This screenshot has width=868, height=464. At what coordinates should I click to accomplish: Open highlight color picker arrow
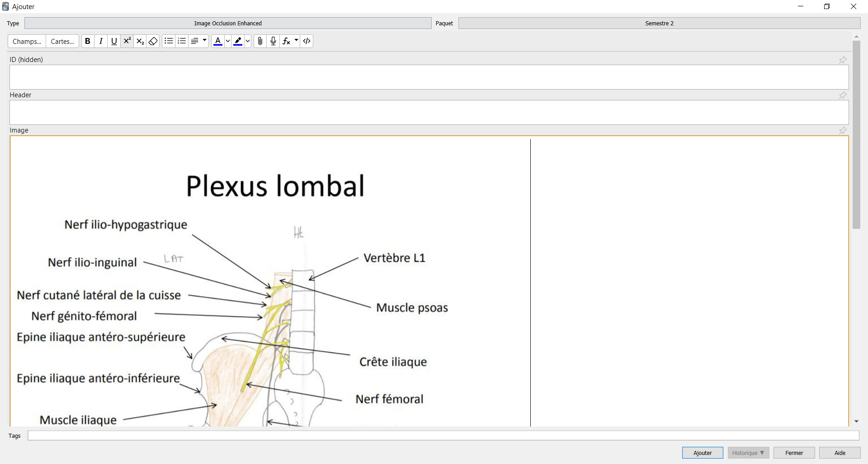[x=248, y=41]
